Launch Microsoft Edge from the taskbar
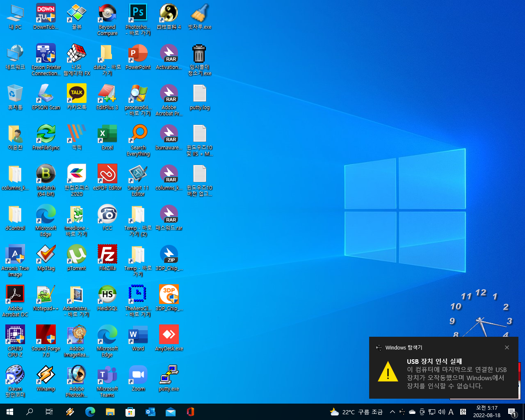The height and width of the screenshot is (420, 525). point(90,412)
